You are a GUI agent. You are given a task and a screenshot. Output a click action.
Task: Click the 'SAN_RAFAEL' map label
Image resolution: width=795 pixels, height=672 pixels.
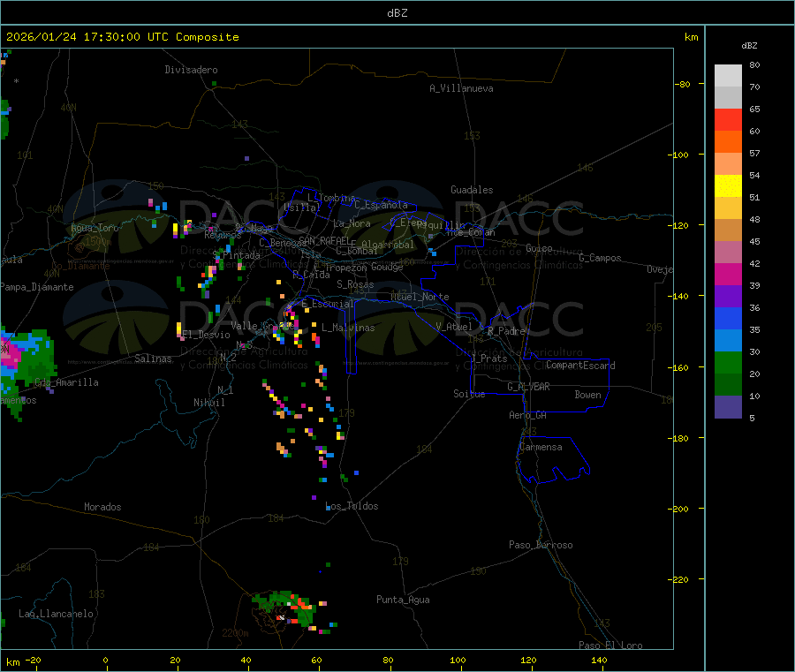coord(324,240)
